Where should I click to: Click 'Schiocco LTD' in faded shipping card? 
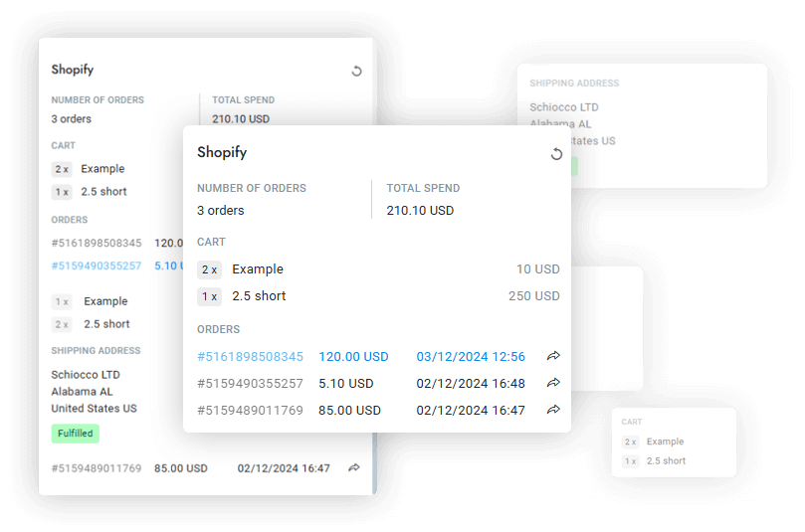tap(564, 107)
